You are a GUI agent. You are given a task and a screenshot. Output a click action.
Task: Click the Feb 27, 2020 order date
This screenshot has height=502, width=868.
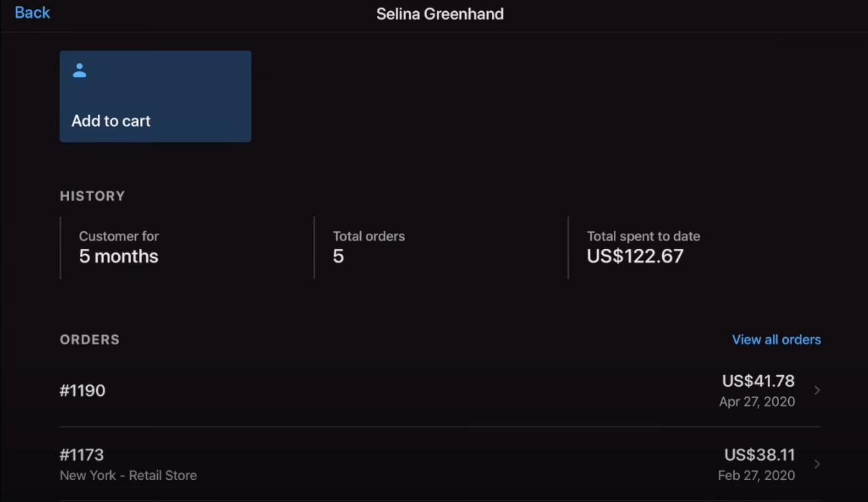[756, 475]
